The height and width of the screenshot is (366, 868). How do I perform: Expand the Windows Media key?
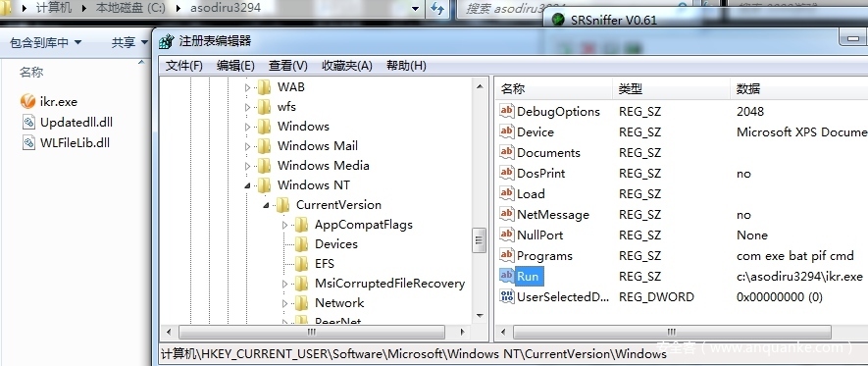247,166
